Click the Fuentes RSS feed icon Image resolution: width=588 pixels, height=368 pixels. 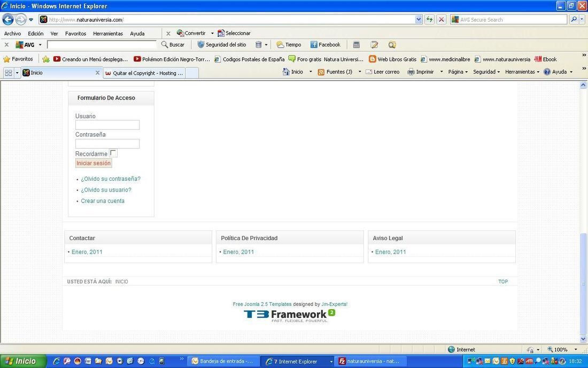(x=321, y=72)
